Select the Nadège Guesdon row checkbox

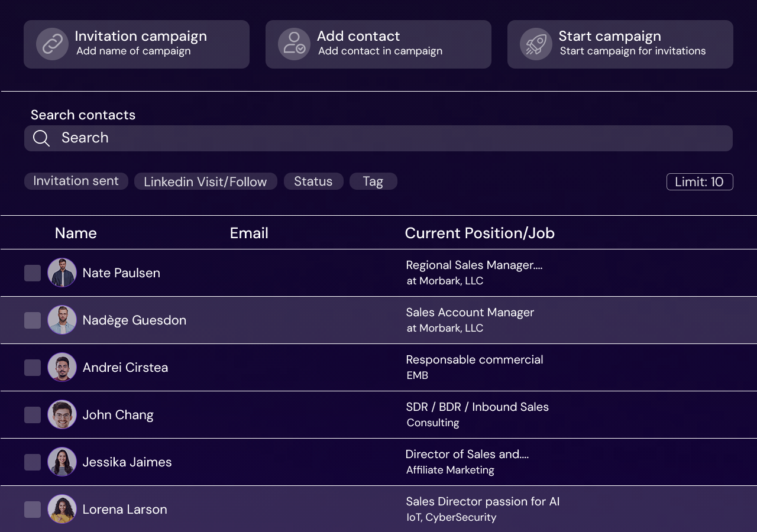coord(33,320)
